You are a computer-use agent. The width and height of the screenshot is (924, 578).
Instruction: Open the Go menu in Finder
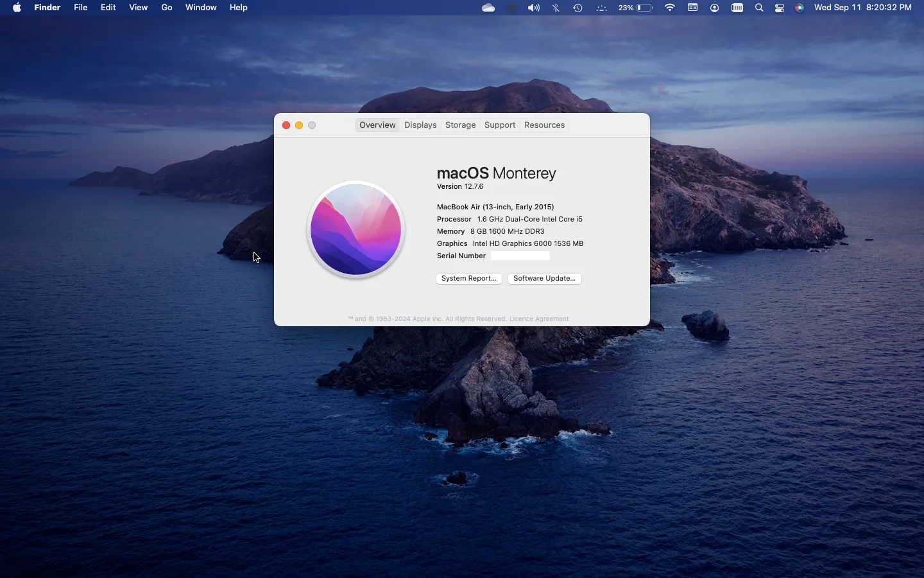point(167,8)
